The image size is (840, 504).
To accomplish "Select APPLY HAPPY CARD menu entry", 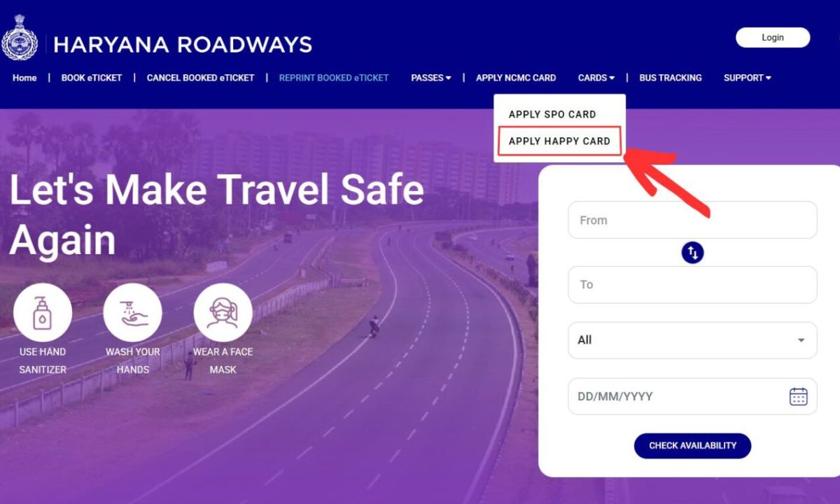I will tap(559, 141).
